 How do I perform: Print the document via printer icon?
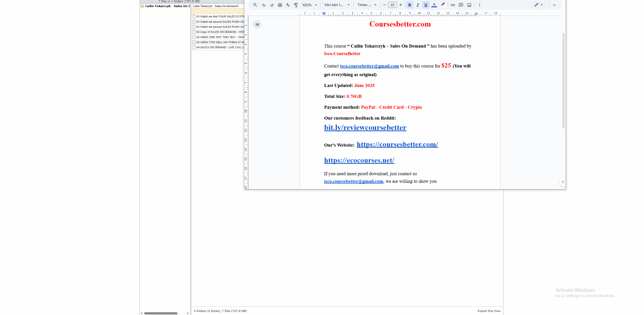(280, 5)
